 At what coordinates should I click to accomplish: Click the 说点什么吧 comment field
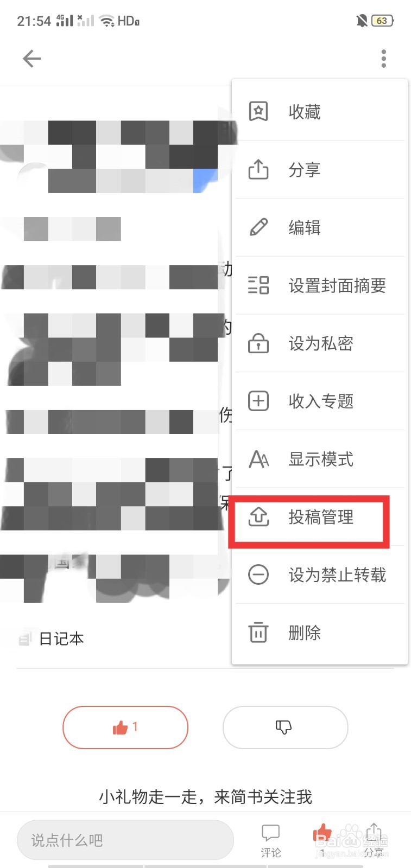(125, 840)
